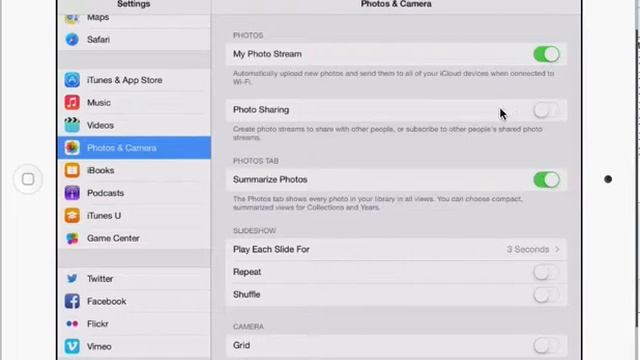This screenshot has width=640, height=360.
Task: Tap the iTunes U icon
Action: point(72,216)
